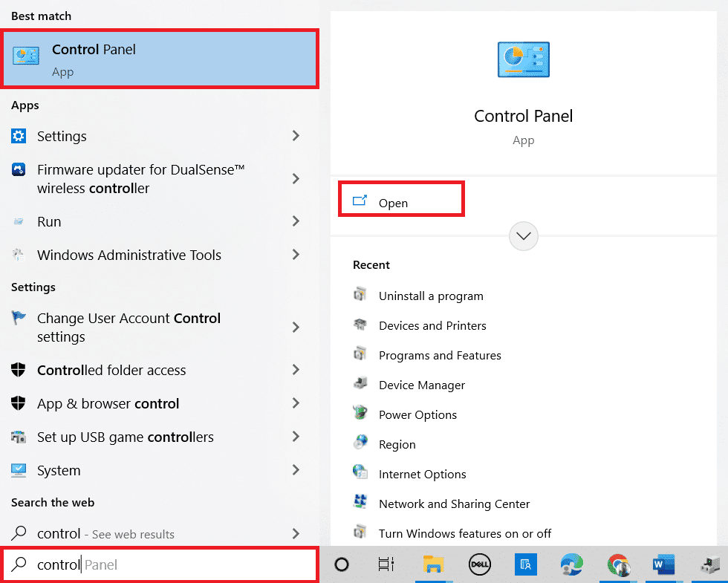Launch Microsoft Edge from taskbar

tap(572, 564)
